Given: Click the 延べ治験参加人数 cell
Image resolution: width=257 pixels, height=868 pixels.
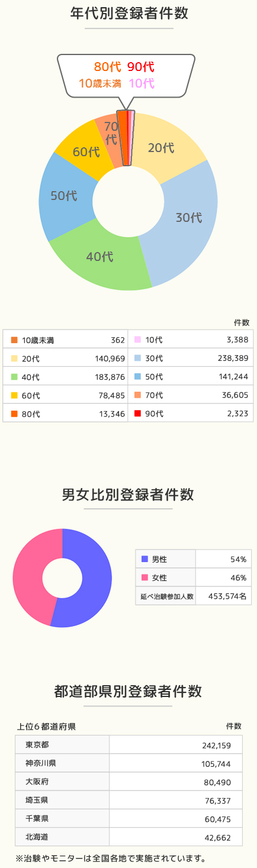Looking at the screenshot, I should (166, 596).
